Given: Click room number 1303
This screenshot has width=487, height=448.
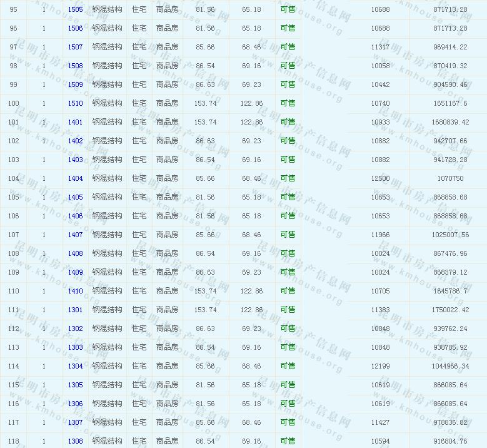Looking at the screenshot, I should point(75,347).
